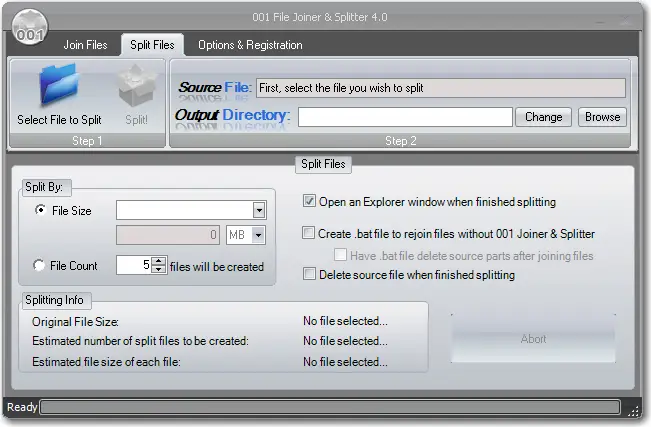Click the Splitting Info group label
Image resolution: width=651 pixels, height=427 pixels.
54,300
